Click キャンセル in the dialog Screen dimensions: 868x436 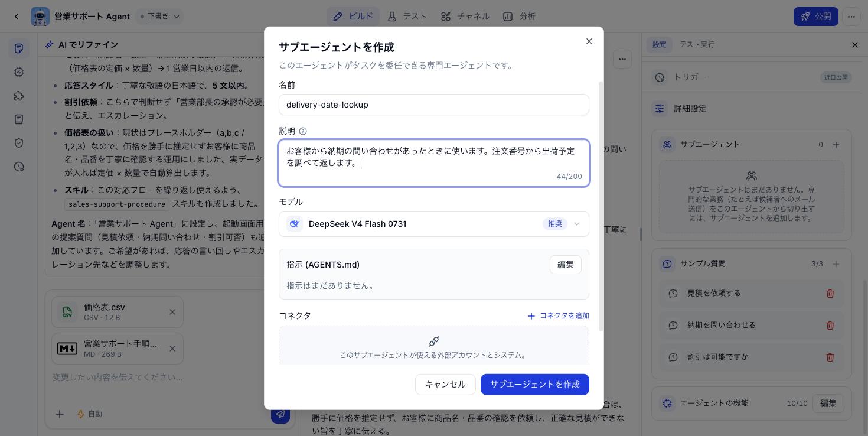click(x=445, y=385)
